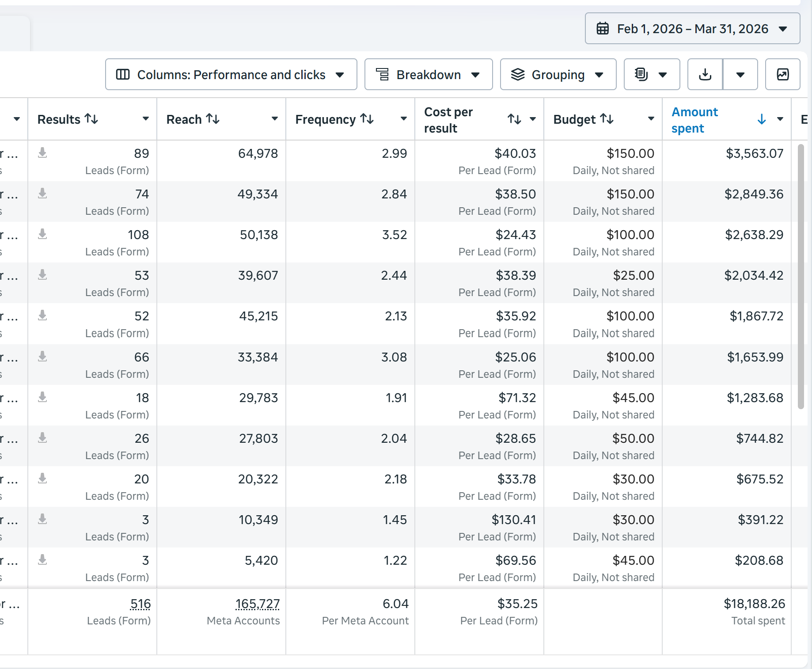The width and height of the screenshot is (812, 669).
Task: Select the $18,188.26 total spent value
Action: (754, 604)
